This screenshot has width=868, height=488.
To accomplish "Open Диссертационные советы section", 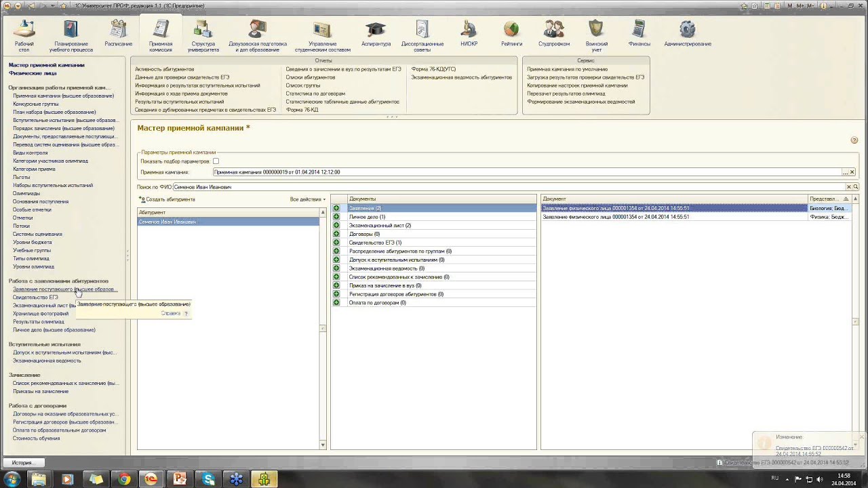I will [422, 35].
